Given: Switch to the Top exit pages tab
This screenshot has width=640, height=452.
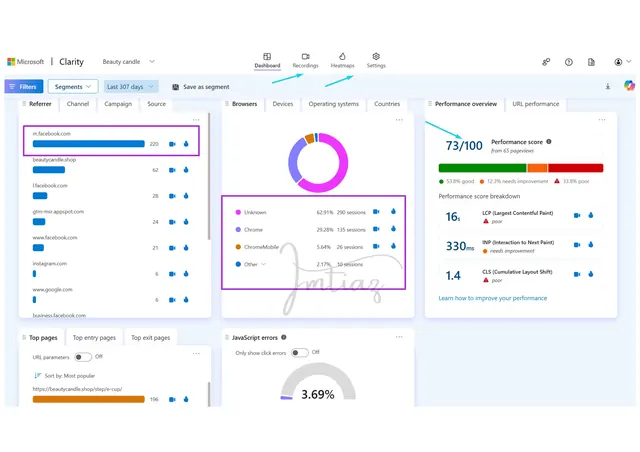Looking at the screenshot, I should point(151,338).
